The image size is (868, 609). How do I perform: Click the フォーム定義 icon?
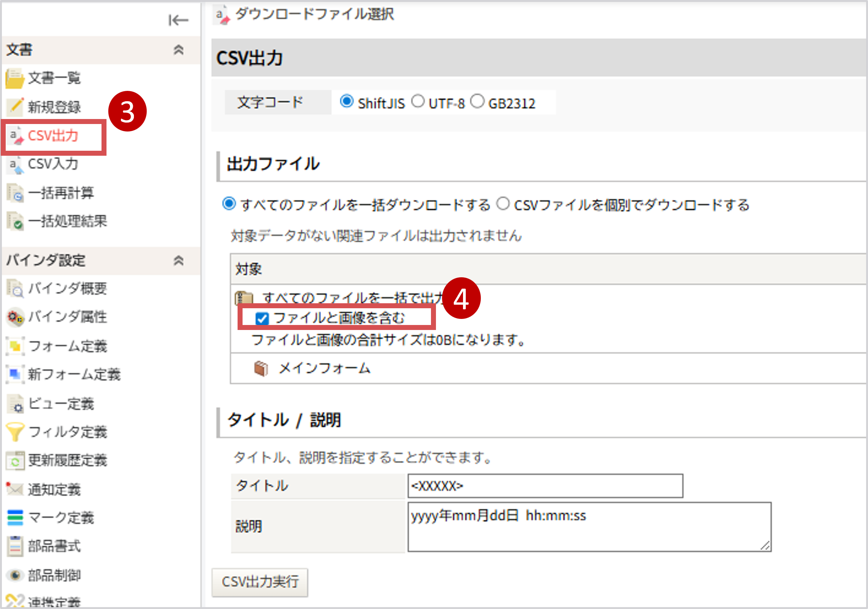tap(16, 346)
